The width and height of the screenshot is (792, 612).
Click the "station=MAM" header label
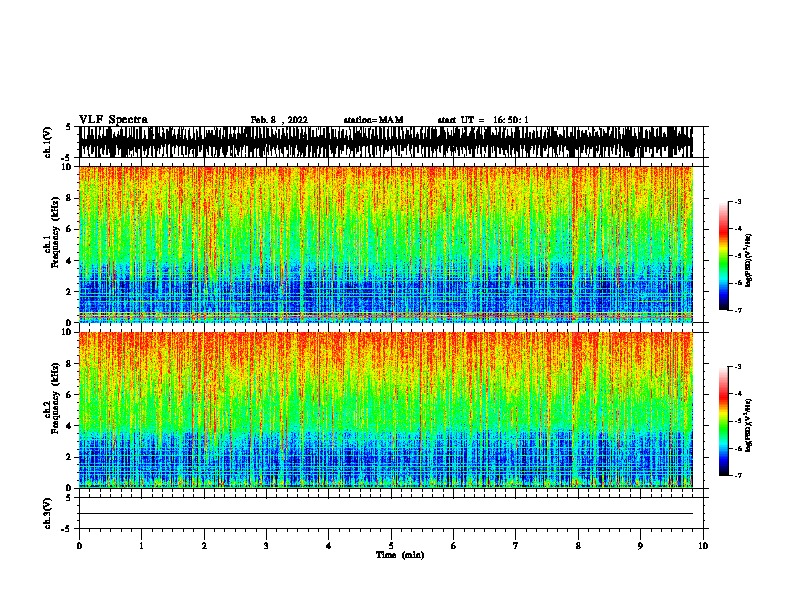(x=373, y=120)
